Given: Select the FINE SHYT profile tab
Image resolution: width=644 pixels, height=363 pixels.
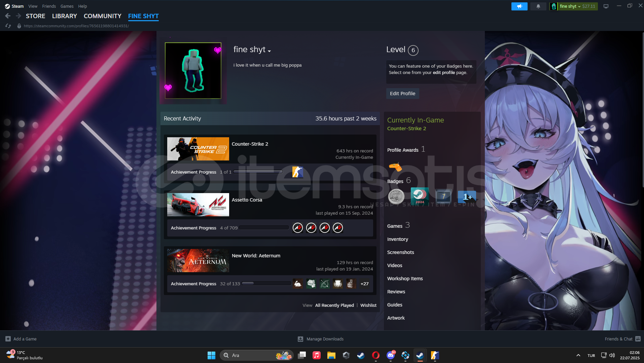Looking at the screenshot, I should (x=143, y=16).
